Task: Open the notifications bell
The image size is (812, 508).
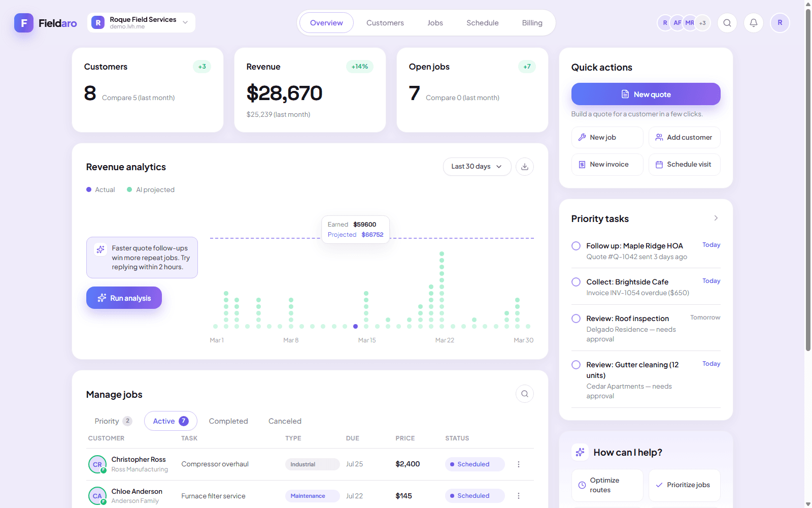Action: (x=754, y=23)
